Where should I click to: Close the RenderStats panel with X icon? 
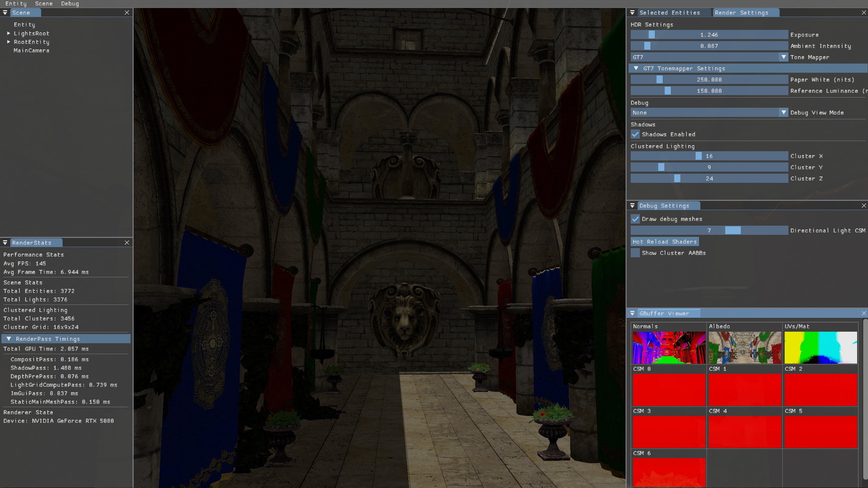[x=127, y=243]
